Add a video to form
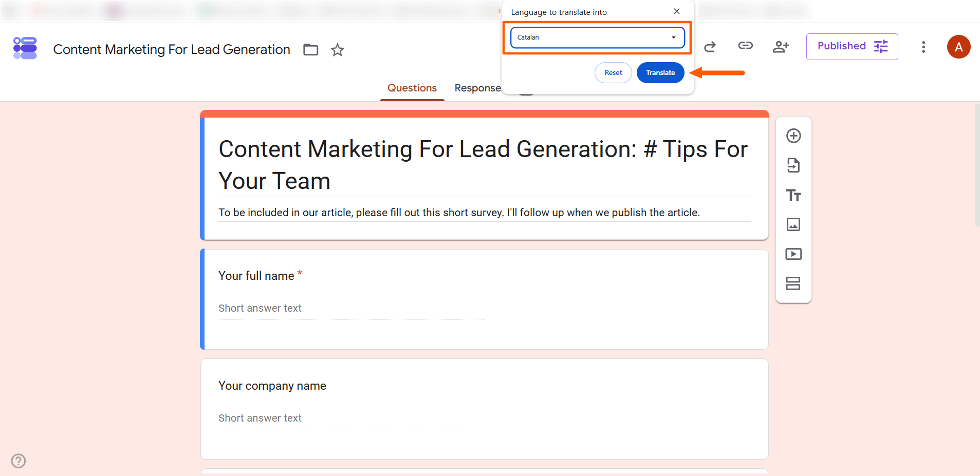 click(793, 254)
